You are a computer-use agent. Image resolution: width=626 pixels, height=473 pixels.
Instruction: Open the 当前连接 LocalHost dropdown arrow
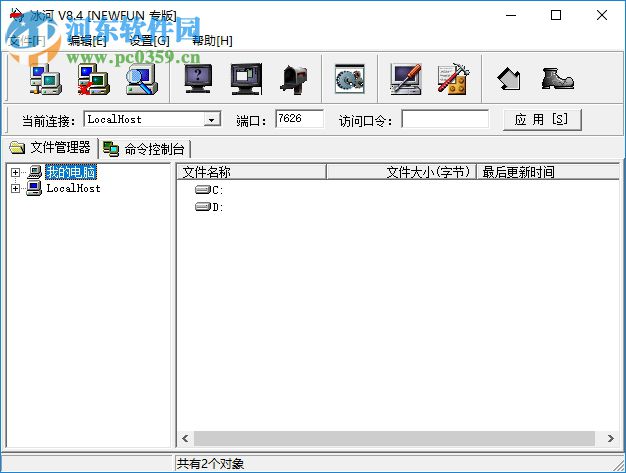tap(212, 119)
